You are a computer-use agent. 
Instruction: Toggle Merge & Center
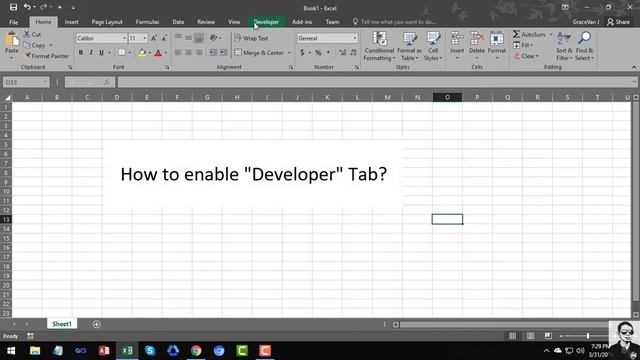(x=259, y=53)
